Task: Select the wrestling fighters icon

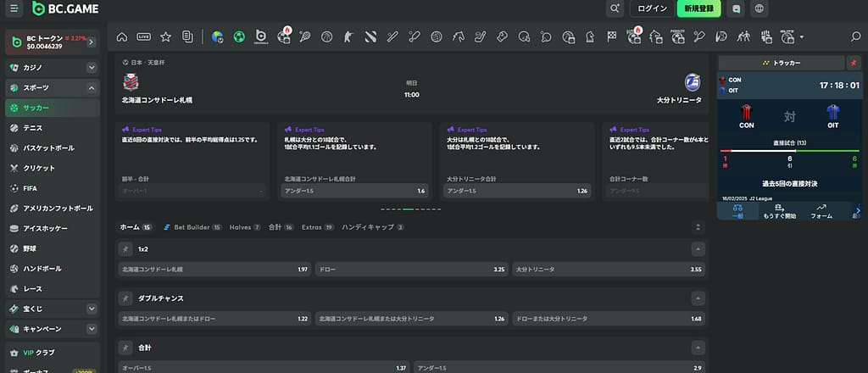Action: click(x=743, y=37)
